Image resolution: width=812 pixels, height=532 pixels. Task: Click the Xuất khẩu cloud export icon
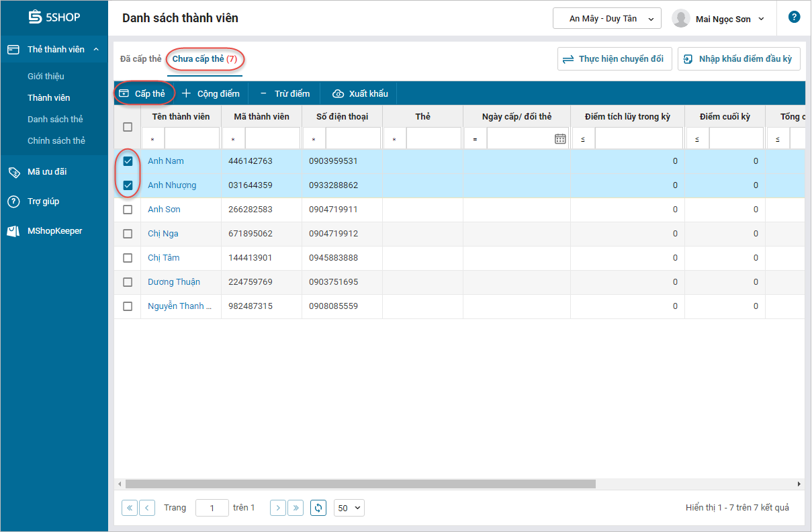(x=339, y=93)
